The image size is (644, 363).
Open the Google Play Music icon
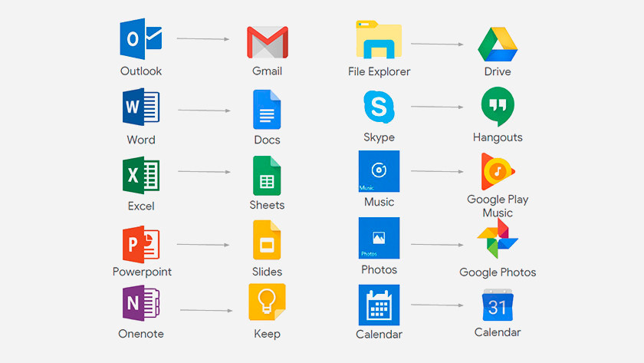coord(498,171)
